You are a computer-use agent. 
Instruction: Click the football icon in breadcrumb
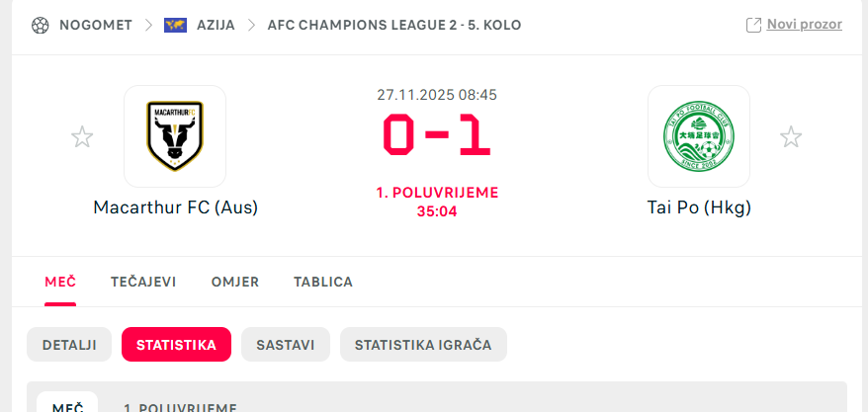tap(40, 25)
